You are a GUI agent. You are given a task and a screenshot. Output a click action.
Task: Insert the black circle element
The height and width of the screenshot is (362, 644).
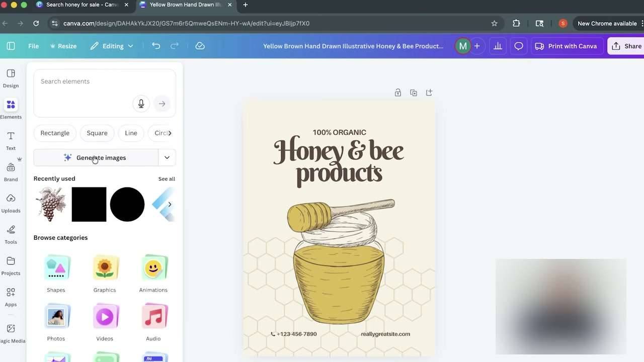coord(127,204)
